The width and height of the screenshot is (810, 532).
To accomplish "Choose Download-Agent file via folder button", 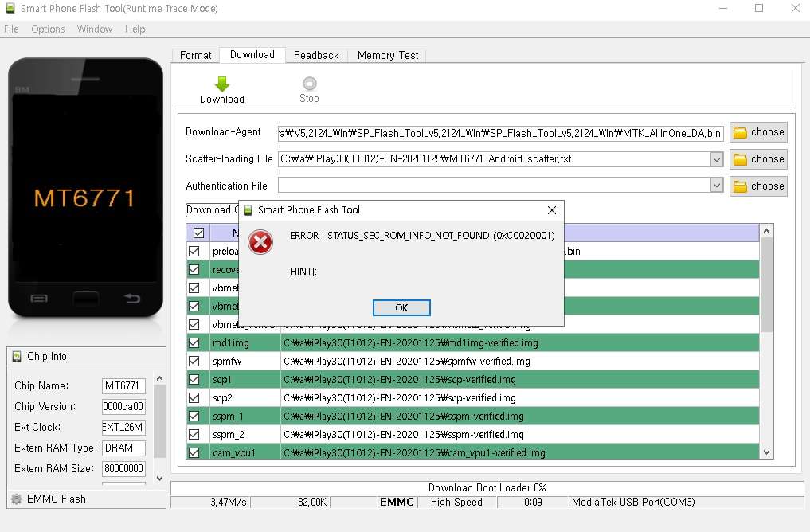I will pyautogui.click(x=758, y=132).
